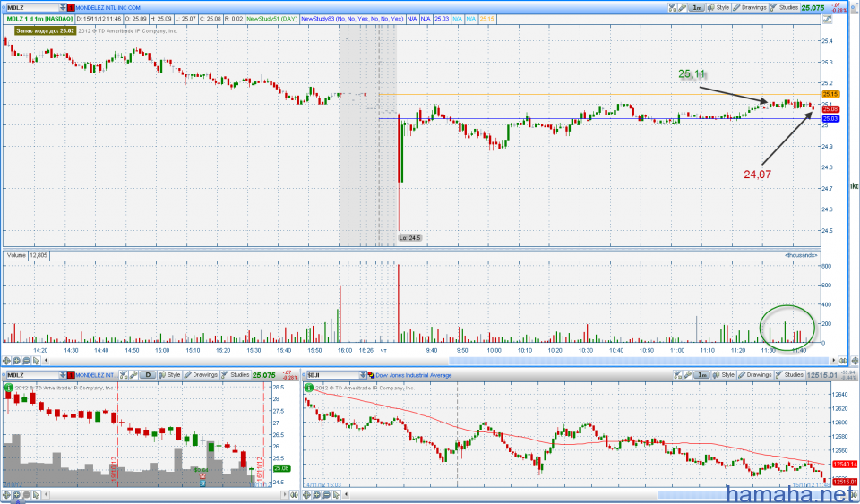Screen dimensions: 860x504
Task: Click zoom out icon under the $DJI chart
Action: click(x=326, y=495)
